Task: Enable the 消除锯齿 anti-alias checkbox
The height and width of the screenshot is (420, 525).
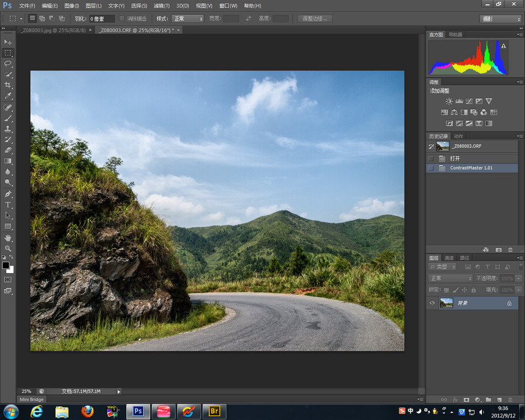Action: click(122, 19)
